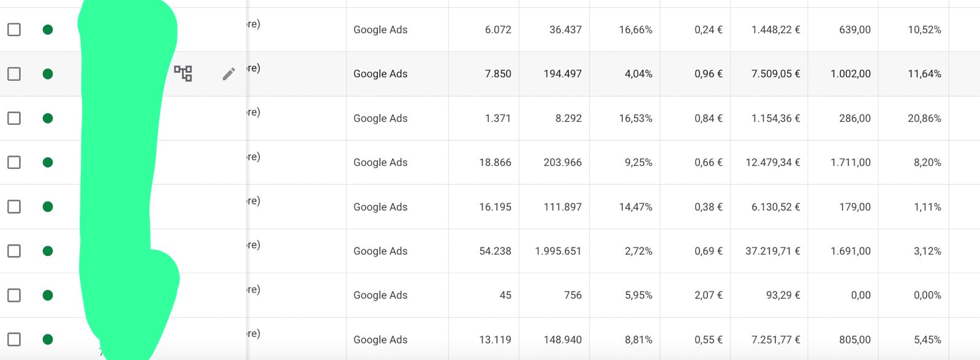Click the pencil edit icon in second row
This screenshot has height=360, width=980.
(x=228, y=74)
